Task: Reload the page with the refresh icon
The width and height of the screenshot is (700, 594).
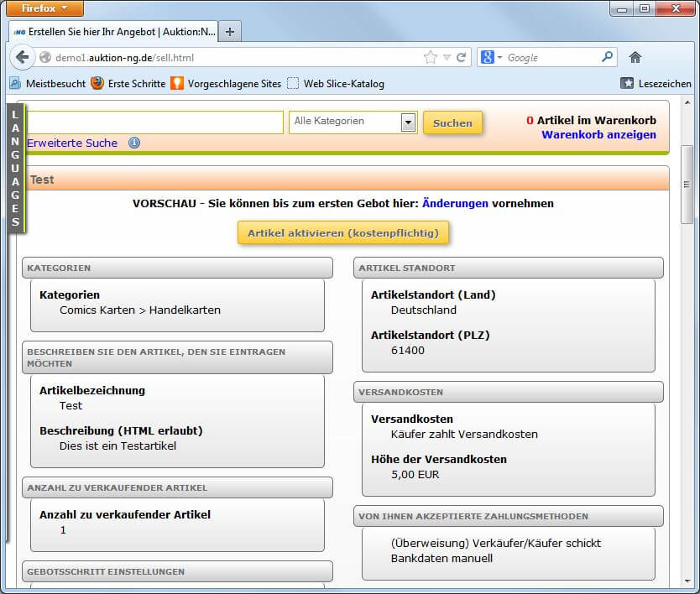Action: click(x=461, y=57)
